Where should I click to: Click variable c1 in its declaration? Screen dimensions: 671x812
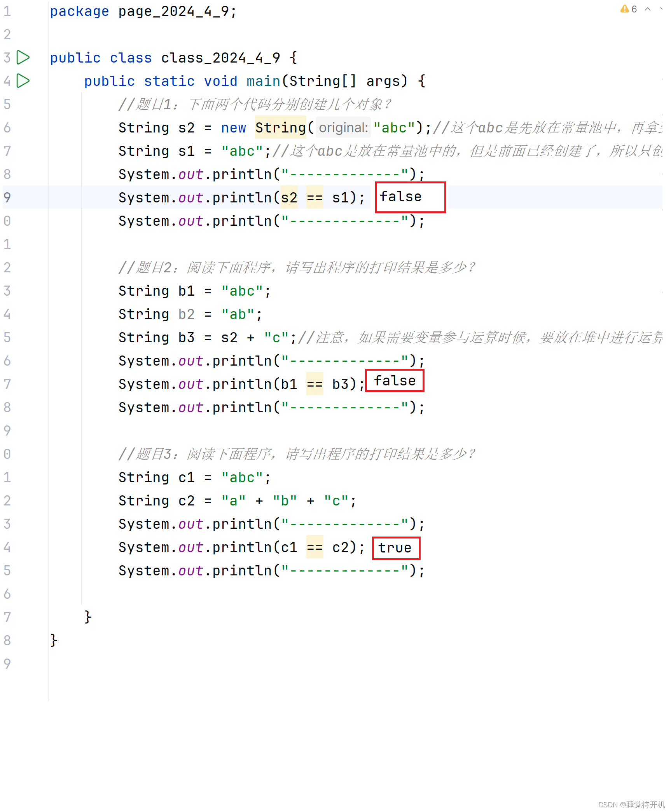(x=187, y=477)
